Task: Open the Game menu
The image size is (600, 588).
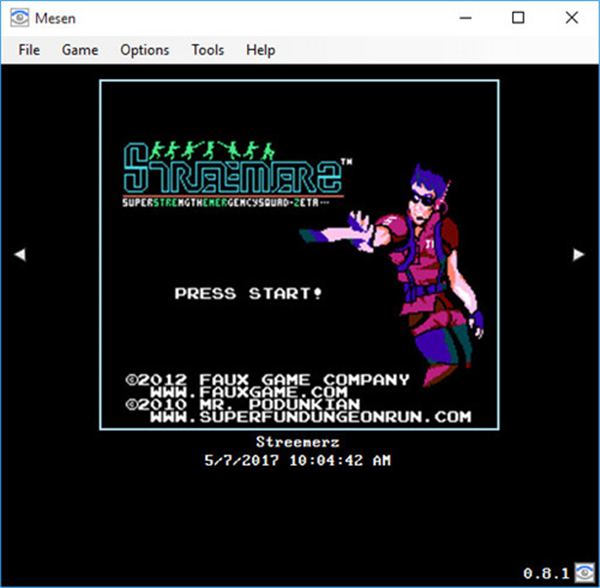Action: click(80, 50)
